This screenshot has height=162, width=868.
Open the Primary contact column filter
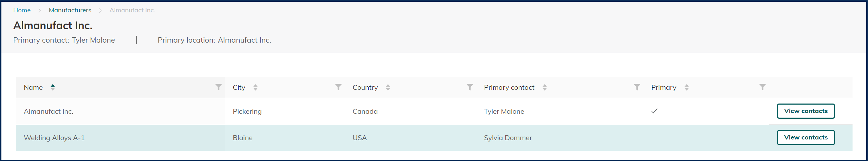point(637,87)
